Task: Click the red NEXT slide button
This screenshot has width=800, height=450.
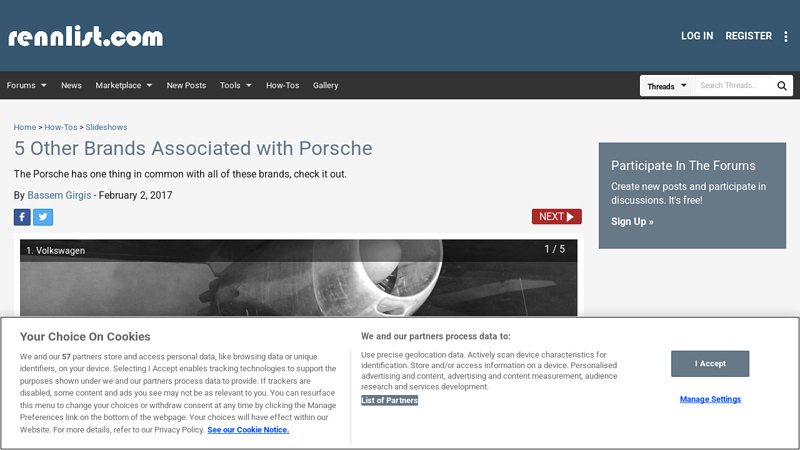Action: [557, 216]
